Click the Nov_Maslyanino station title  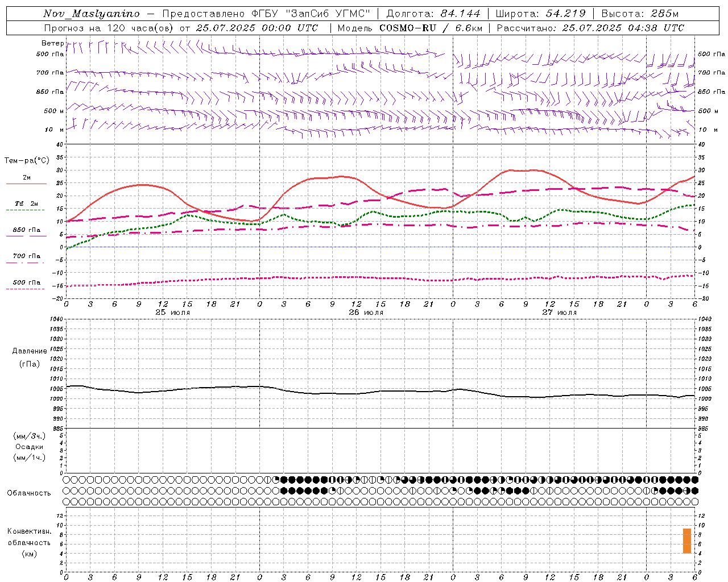coord(91,14)
